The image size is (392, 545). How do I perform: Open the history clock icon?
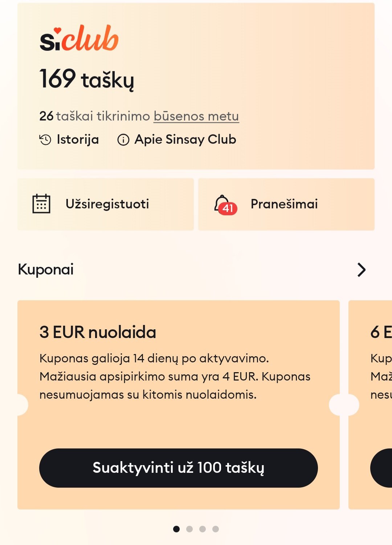(x=45, y=140)
